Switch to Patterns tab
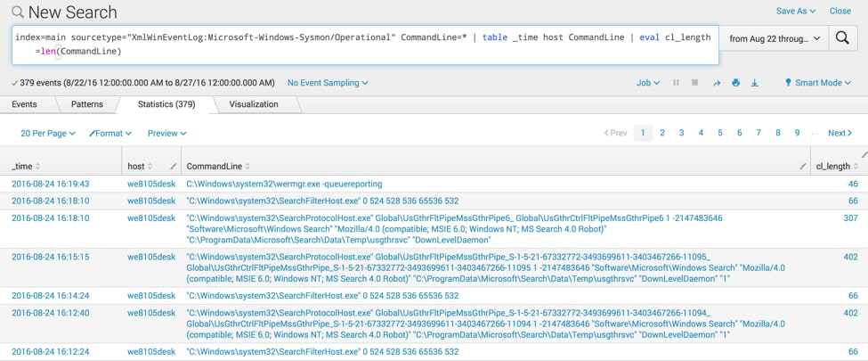 (x=87, y=104)
